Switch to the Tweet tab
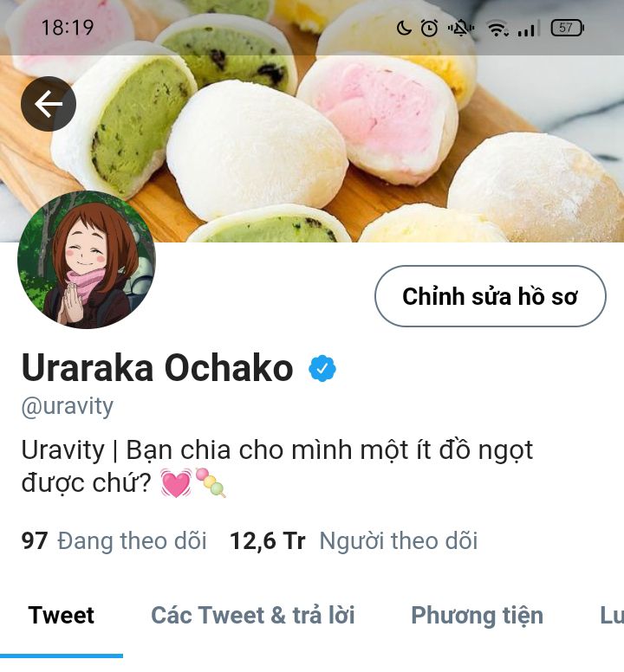Image resolution: width=624 pixels, height=672 pixels. (x=62, y=616)
